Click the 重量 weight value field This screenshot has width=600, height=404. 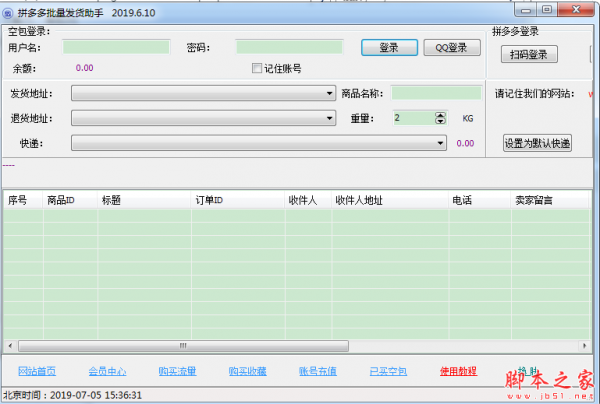pos(414,118)
